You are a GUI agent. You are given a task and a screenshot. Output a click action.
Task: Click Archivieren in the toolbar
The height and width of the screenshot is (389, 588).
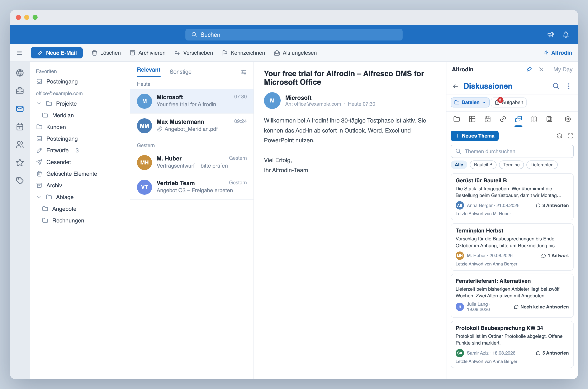147,53
